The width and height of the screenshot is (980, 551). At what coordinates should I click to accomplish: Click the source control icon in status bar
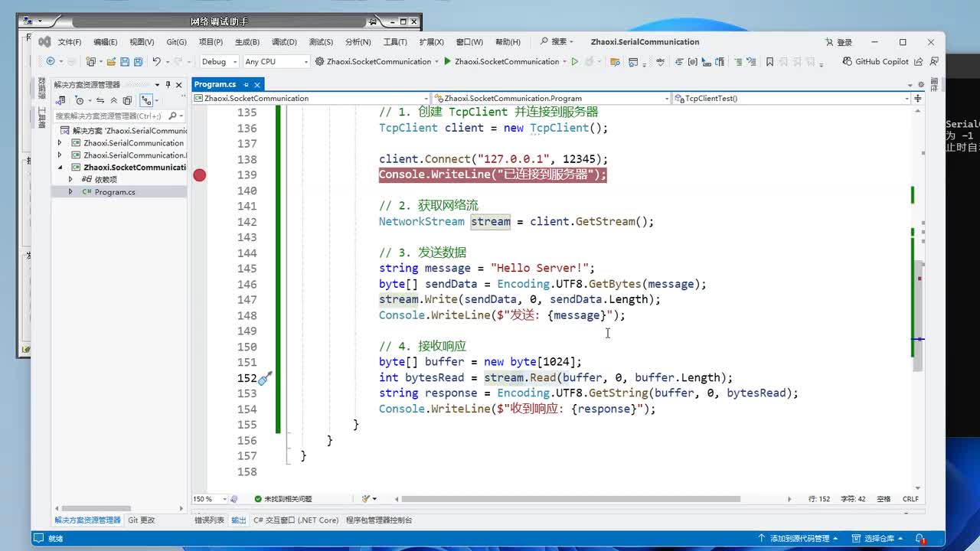point(762,539)
